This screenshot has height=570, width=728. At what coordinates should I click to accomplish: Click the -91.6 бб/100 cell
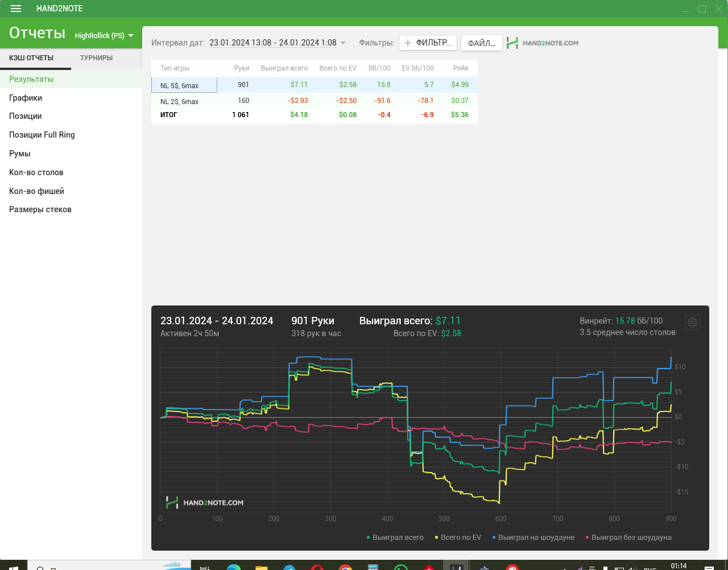click(383, 101)
